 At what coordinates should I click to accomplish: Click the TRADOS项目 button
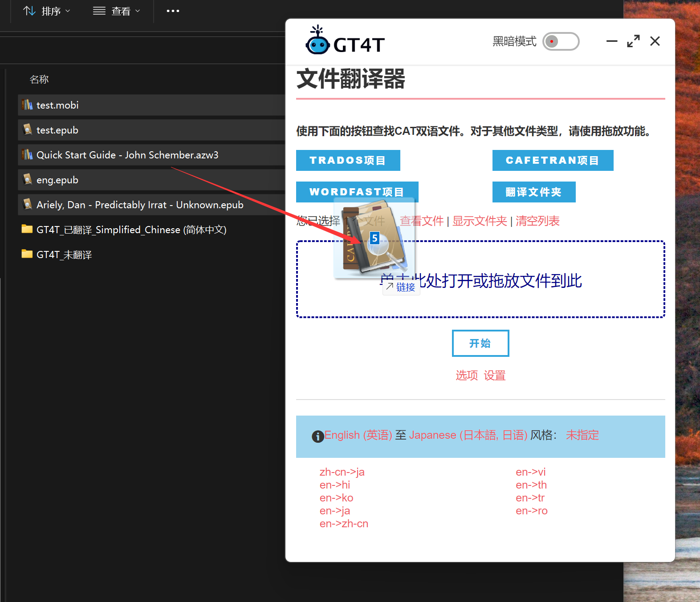pos(348,160)
